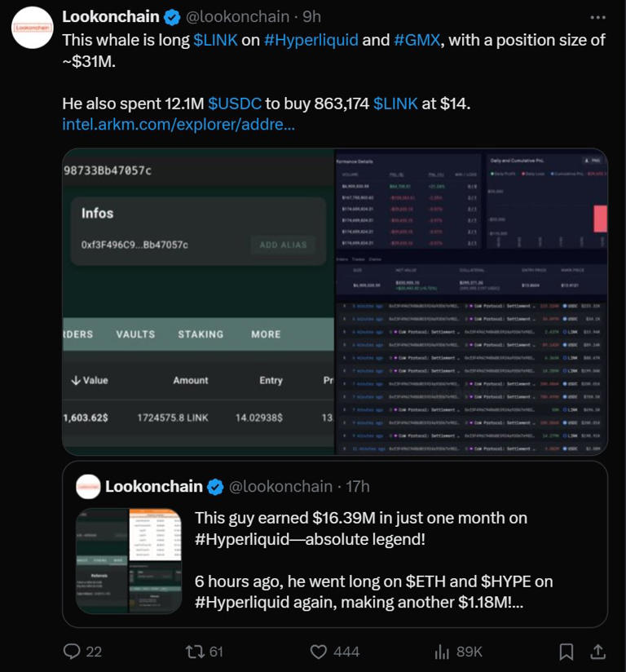
Task: Click the repost icon showing 61
Action: click(196, 652)
